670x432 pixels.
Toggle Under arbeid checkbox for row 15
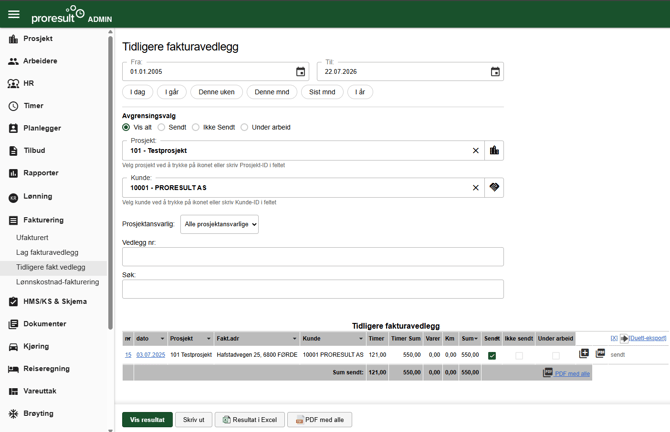[x=555, y=356]
